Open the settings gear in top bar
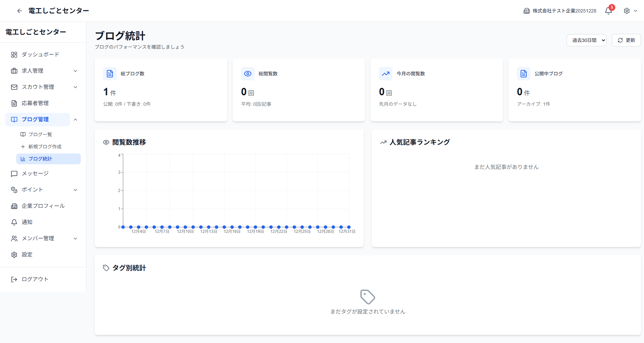The image size is (644, 343). 627,10
